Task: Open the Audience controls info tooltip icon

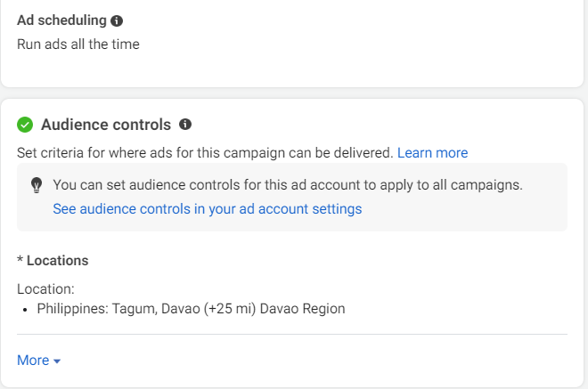Action: click(185, 125)
